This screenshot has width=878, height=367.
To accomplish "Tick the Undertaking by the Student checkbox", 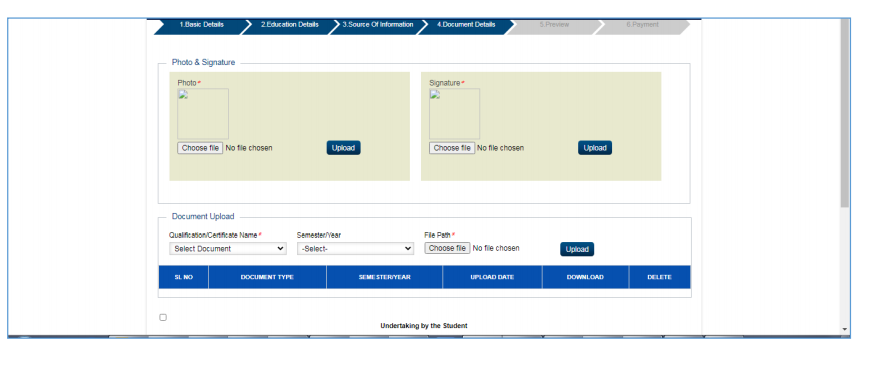I will coord(163,317).
